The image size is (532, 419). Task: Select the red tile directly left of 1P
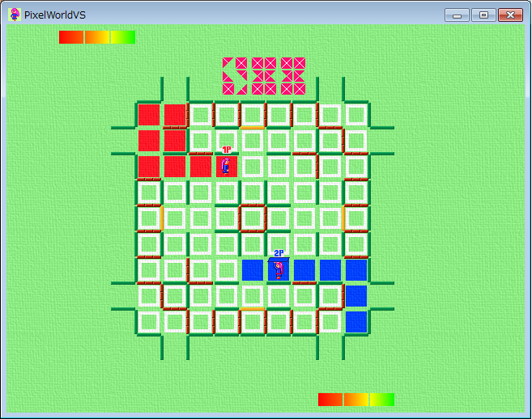201,167
